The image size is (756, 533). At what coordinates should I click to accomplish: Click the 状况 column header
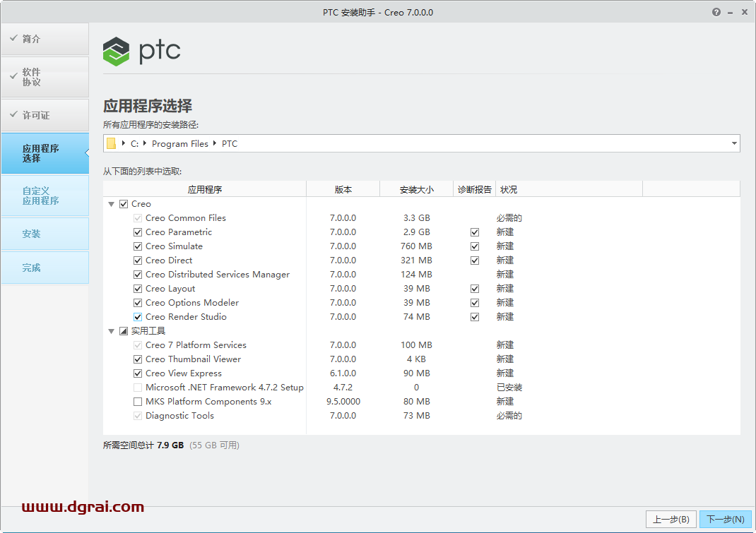pyautogui.click(x=569, y=189)
